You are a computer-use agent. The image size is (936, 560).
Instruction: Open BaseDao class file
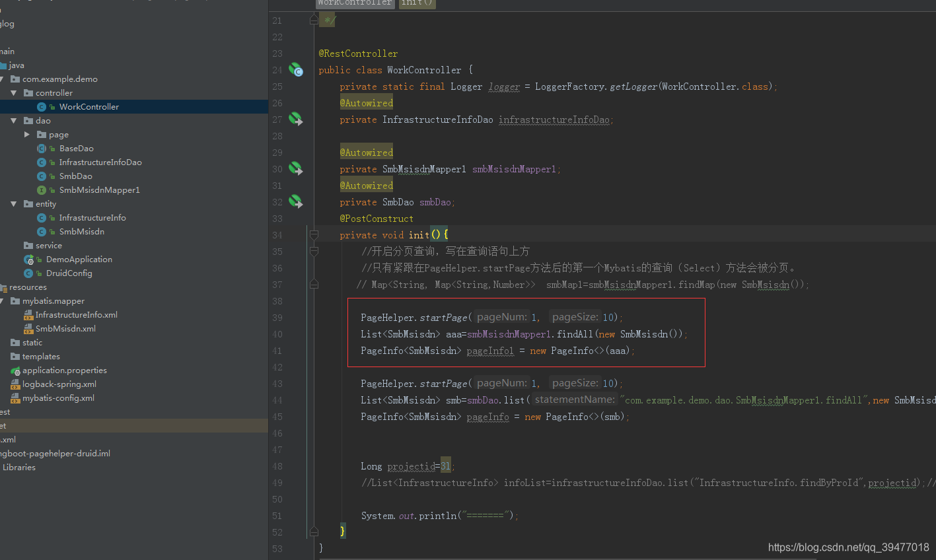(76, 149)
